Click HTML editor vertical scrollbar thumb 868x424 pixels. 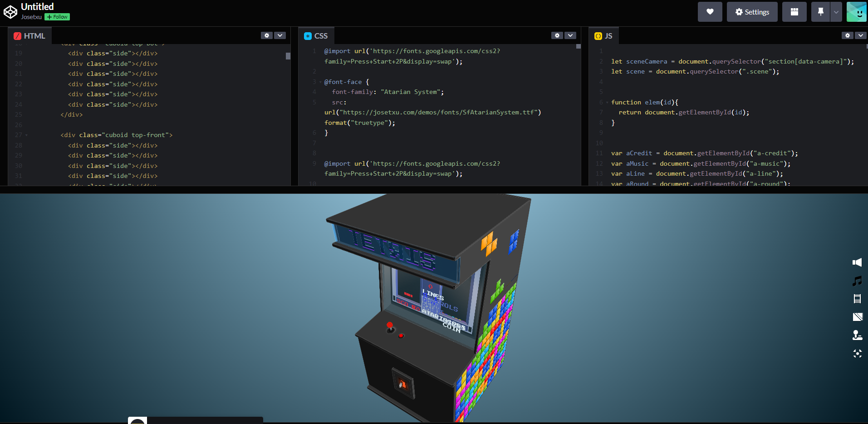[x=288, y=56]
